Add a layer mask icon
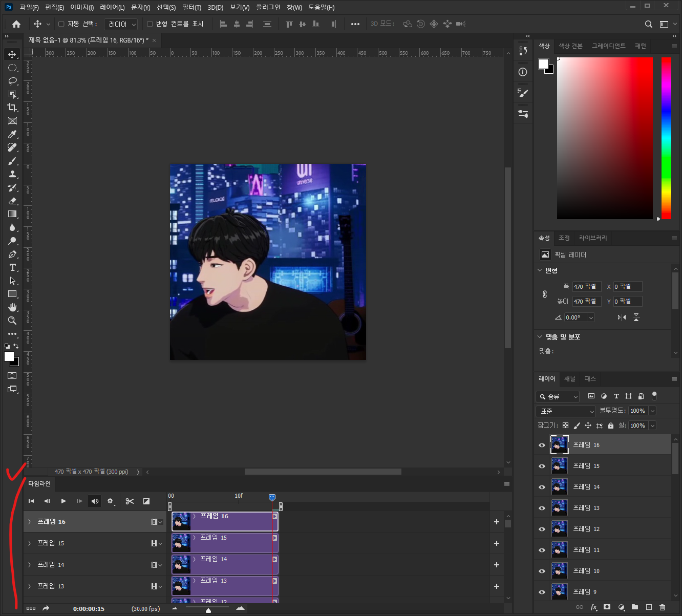Screen dimensions: 682x616 [x=607, y=607]
